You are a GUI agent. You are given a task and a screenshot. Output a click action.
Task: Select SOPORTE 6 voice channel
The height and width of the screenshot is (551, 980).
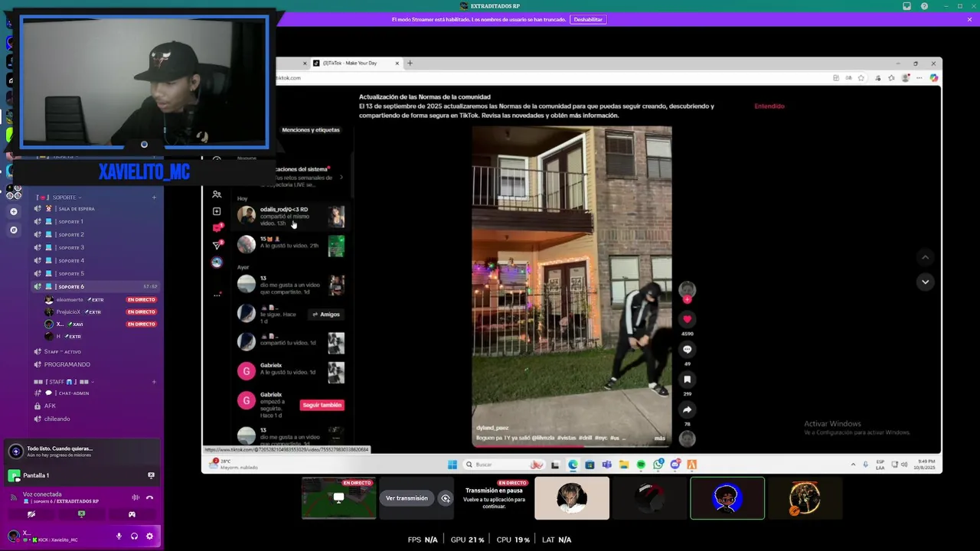[x=96, y=286]
